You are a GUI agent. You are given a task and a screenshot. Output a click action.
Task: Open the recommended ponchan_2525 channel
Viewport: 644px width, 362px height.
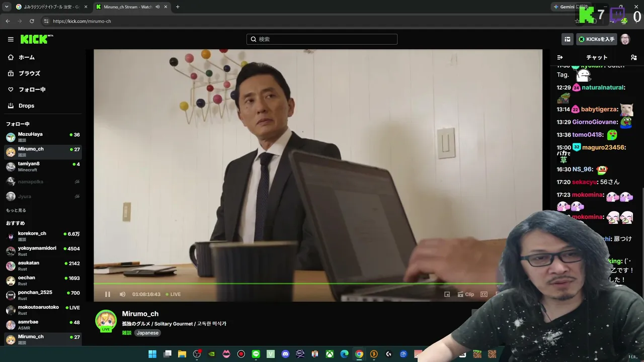click(43, 295)
